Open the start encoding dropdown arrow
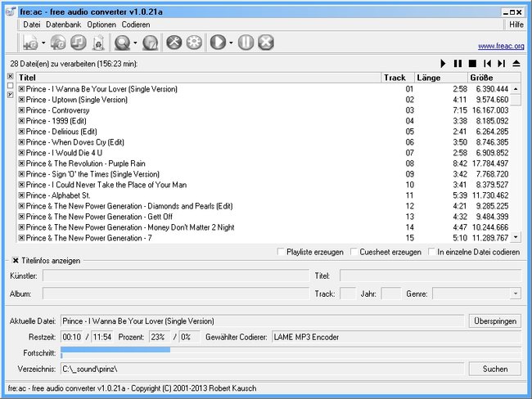532x399 pixels. [x=231, y=43]
